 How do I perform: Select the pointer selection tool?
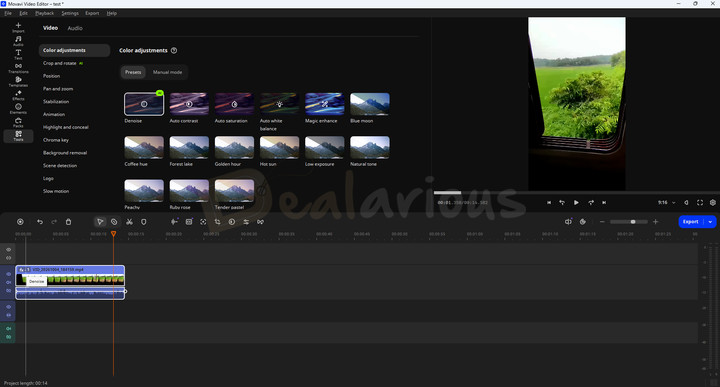[x=100, y=222]
